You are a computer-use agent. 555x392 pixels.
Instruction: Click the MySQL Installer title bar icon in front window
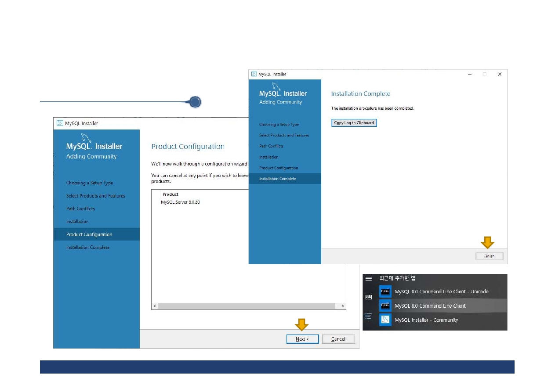pyautogui.click(x=254, y=74)
